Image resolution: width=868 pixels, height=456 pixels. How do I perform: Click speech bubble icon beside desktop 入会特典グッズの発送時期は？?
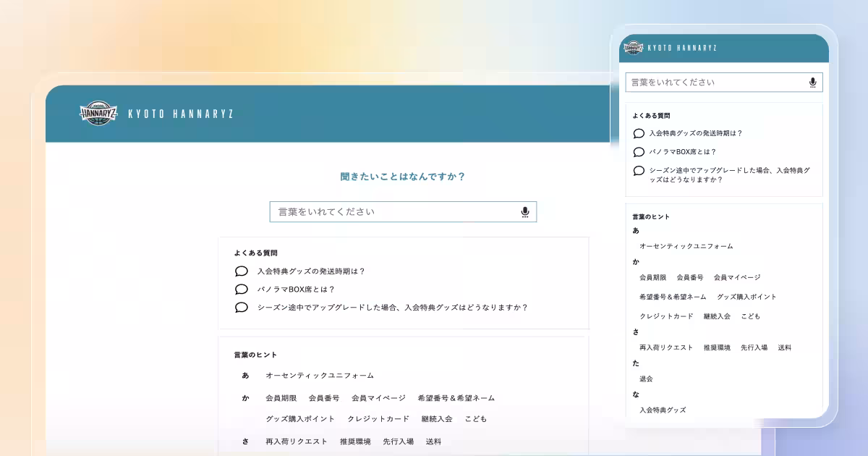[242, 271]
